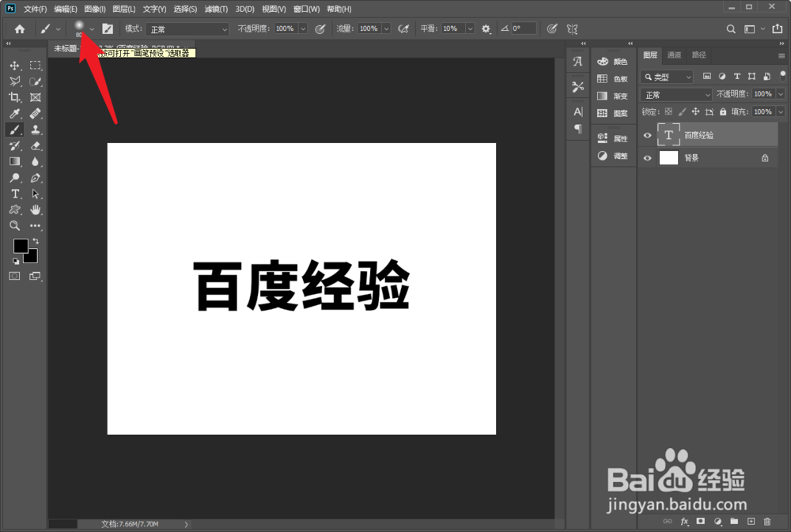Hide the 背景 layer
The width and height of the screenshot is (791, 532).
tap(647, 158)
